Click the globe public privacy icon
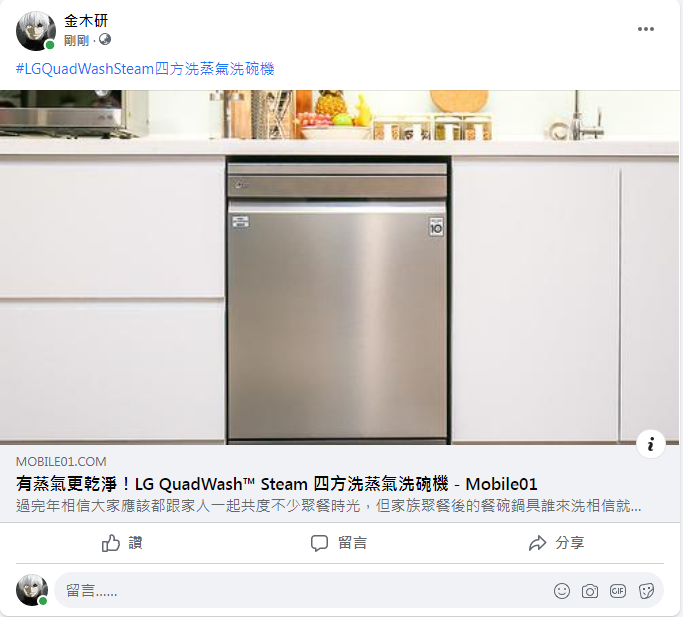The image size is (683, 617). tap(105, 40)
